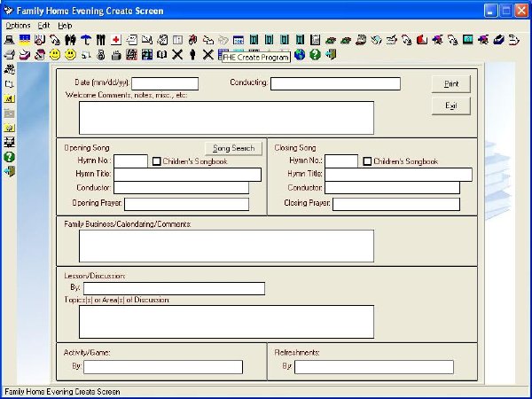The width and height of the screenshot is (532, 399).
Task: Click the Opening Song Conductor field
Action: tap(181, 188)
